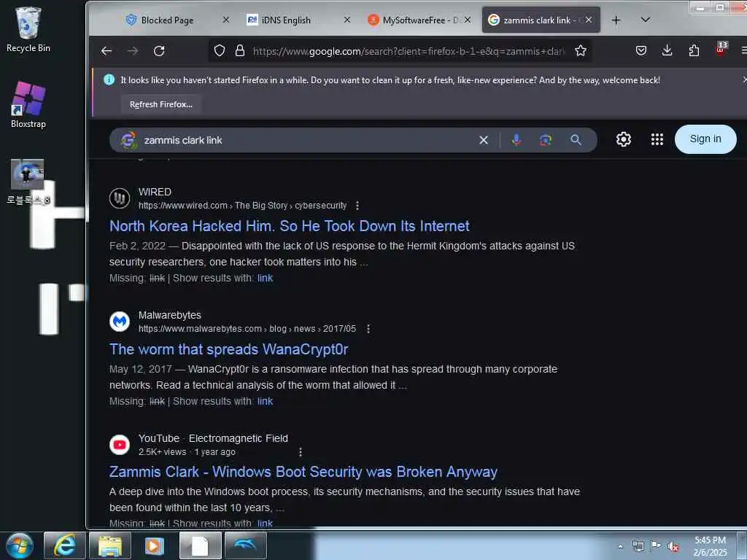Bookmark this page with the star icon

(x=580, y=50)
